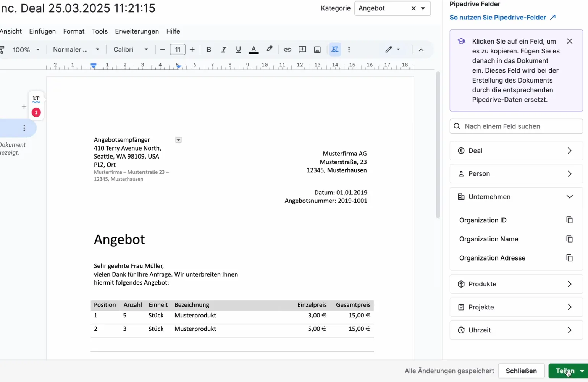Copy the Organization Name field
The width and height of the screenshot is (588, 382).
coord(569,239)
